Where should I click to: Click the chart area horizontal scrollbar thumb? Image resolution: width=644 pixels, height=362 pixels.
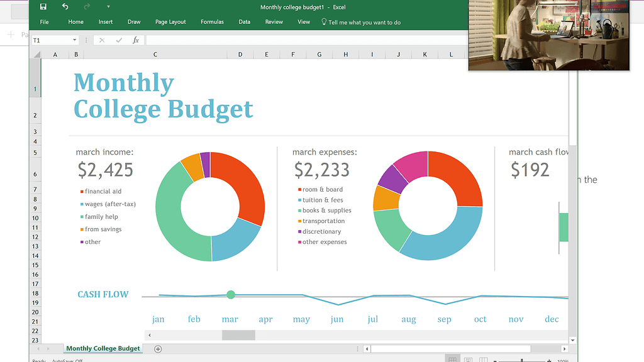tap(238, 335)
